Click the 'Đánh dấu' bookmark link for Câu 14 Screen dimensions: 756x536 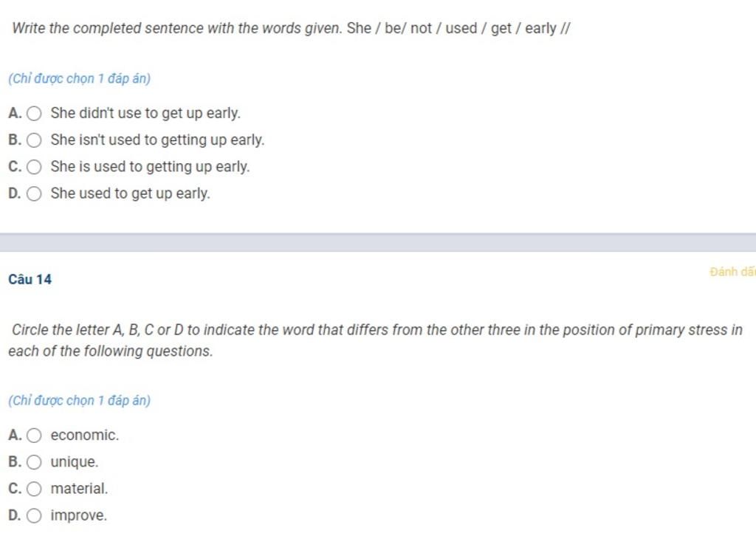coord(732,272)
